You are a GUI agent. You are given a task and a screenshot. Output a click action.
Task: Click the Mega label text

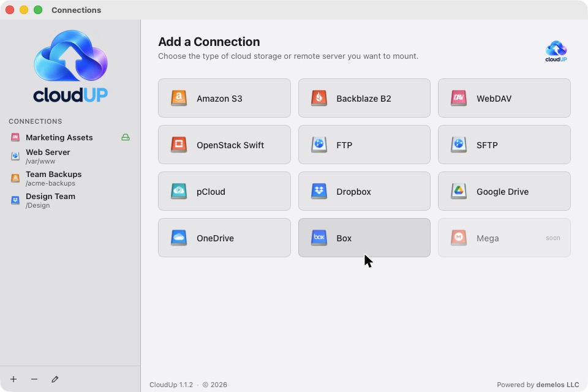pyautogui.click(x=488, y=238)
